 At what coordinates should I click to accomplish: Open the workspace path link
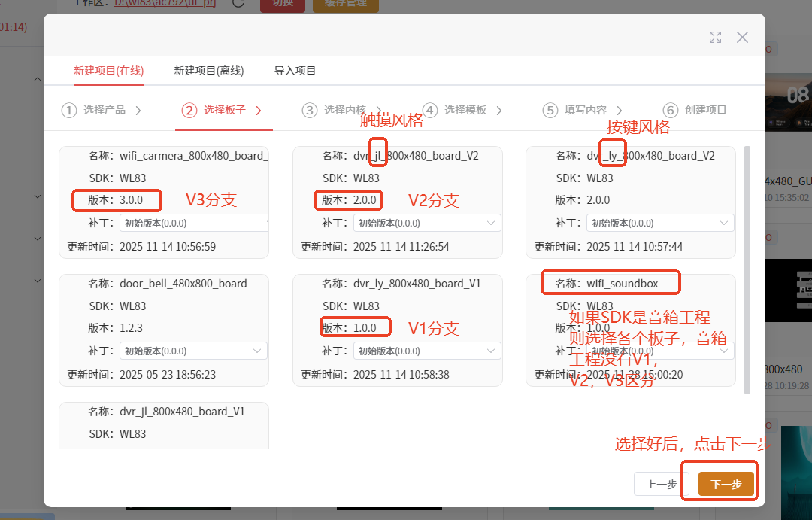click(165, 2)
